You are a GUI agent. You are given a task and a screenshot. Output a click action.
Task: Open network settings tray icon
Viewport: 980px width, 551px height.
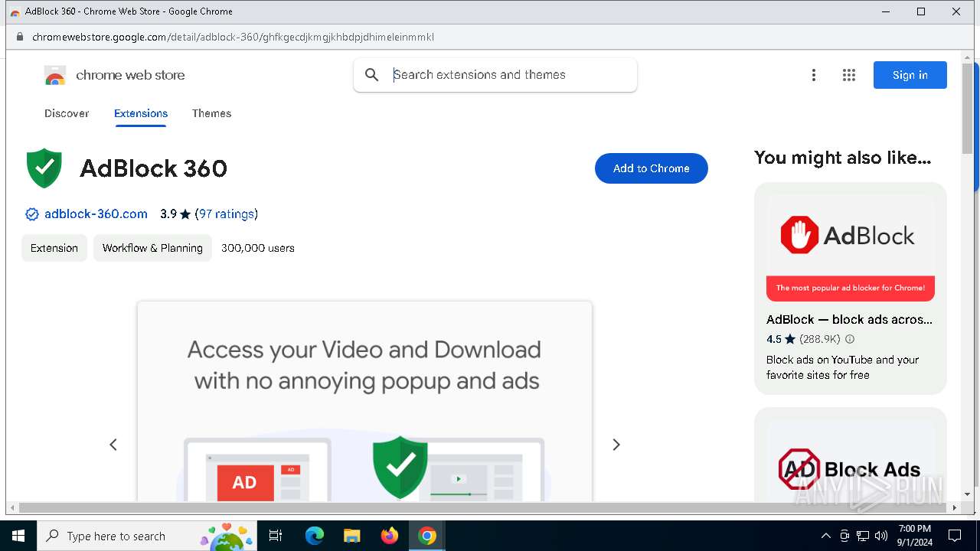click(x=863, y=536)
